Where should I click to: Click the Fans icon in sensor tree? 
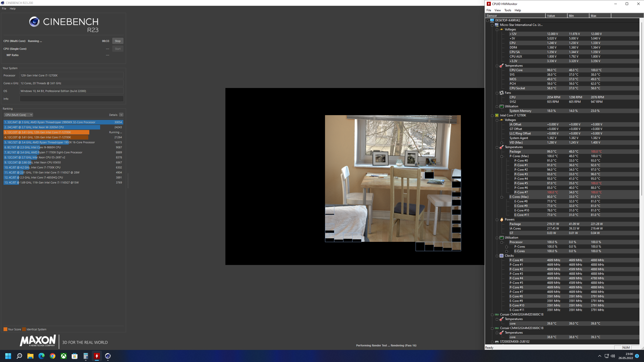[502, 93]
